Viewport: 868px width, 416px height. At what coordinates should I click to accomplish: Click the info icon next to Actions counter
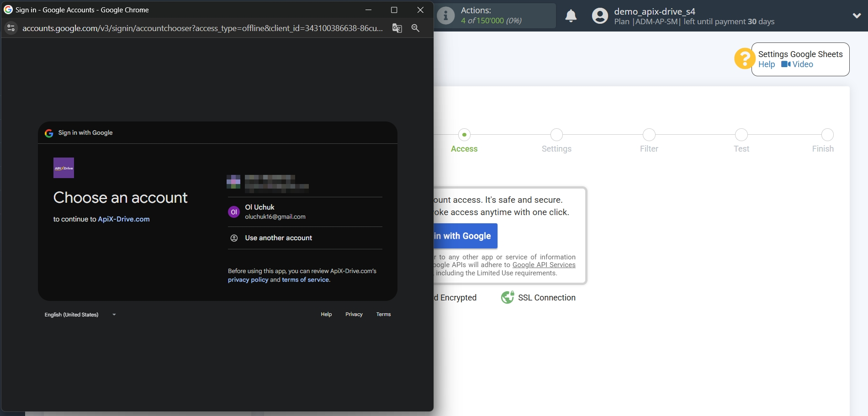[445, 16]
